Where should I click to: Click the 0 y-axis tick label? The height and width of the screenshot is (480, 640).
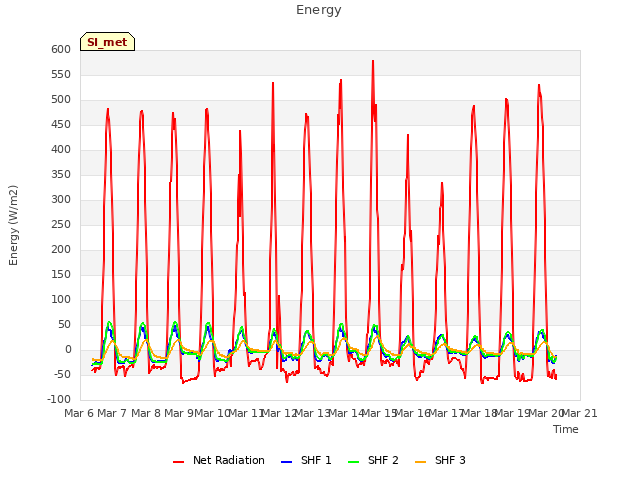point(68,350)
